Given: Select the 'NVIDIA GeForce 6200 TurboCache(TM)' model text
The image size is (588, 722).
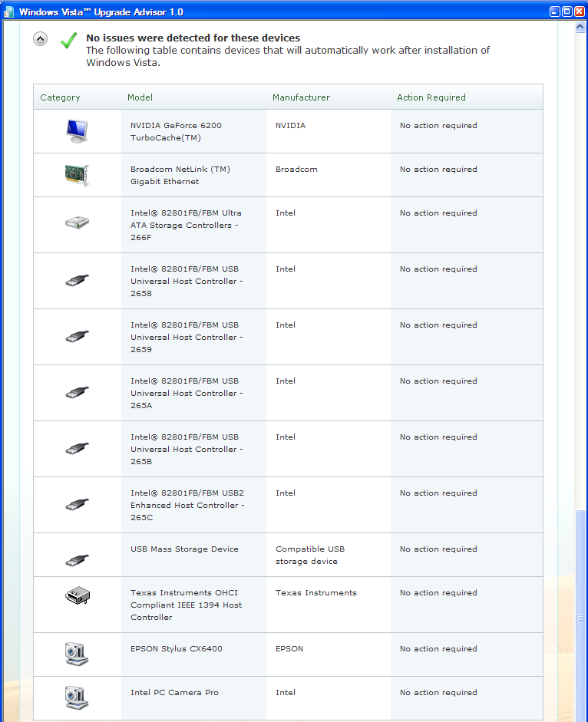Looking at the screenshot, I should [x=176, y=132].
